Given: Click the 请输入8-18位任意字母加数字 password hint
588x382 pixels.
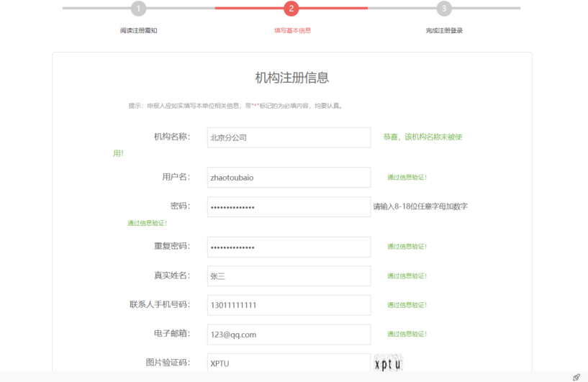Looking at the screenshot, I should (420, 206).
